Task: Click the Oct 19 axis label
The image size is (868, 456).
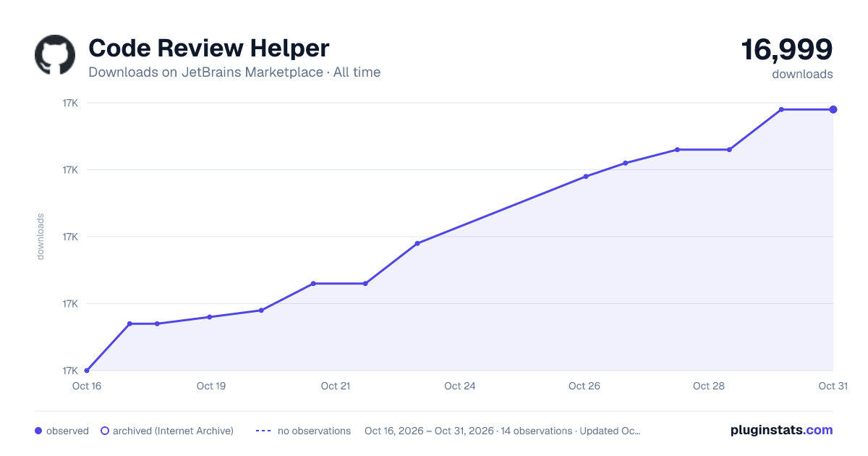Action: point(211,386)
